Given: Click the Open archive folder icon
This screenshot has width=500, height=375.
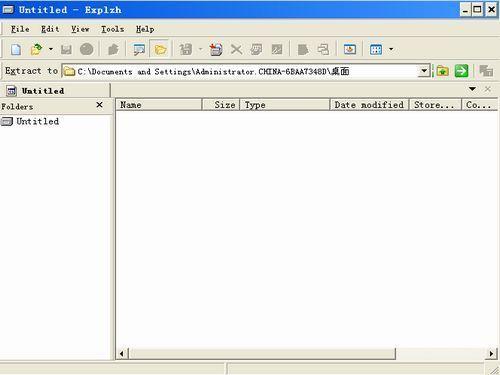Looking at the screenshot, I should coord(36,50).
